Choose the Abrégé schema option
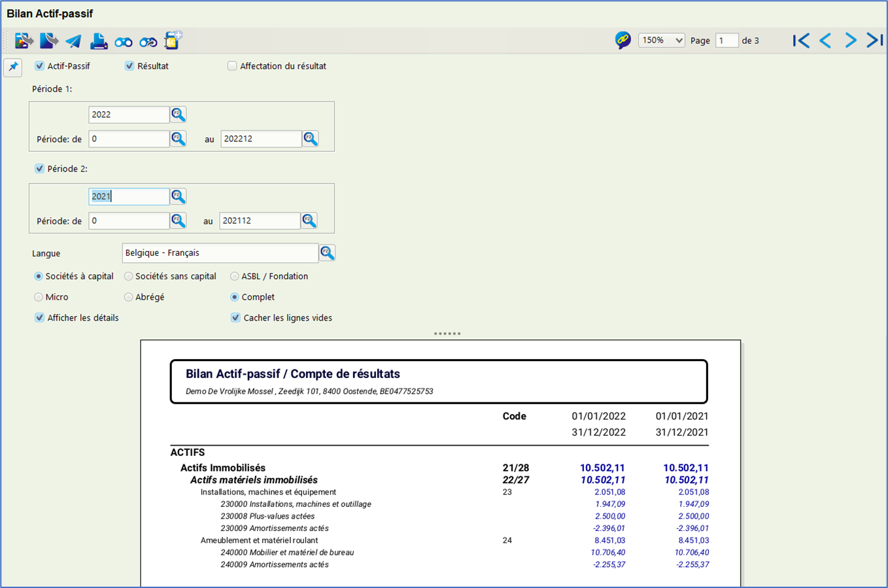 point(129,297)
